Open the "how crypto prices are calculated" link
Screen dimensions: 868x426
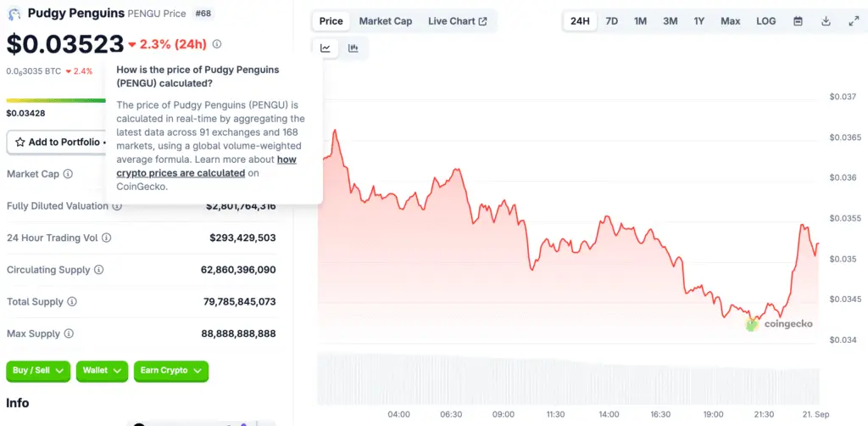206,166
